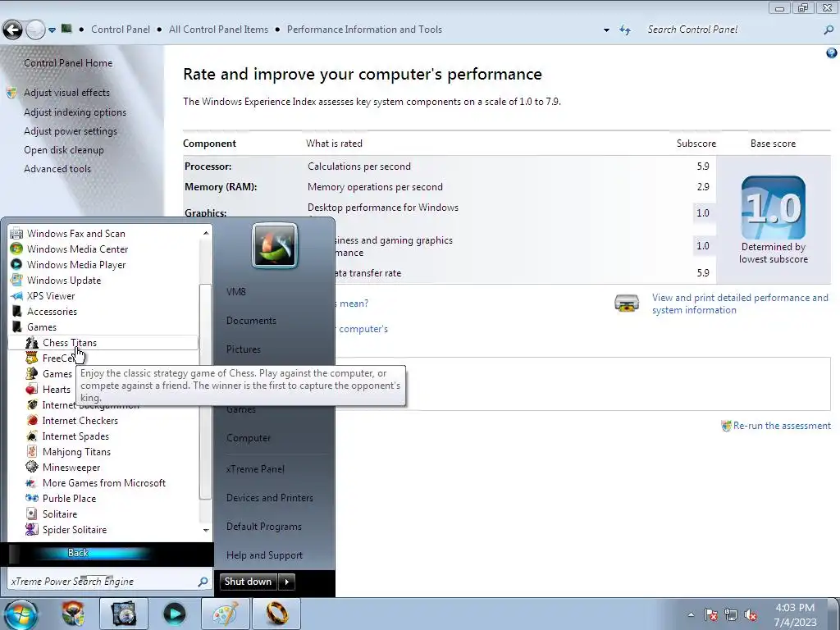
Task: Open Games Explorer icon in Games folder
Action: point(32,374)
